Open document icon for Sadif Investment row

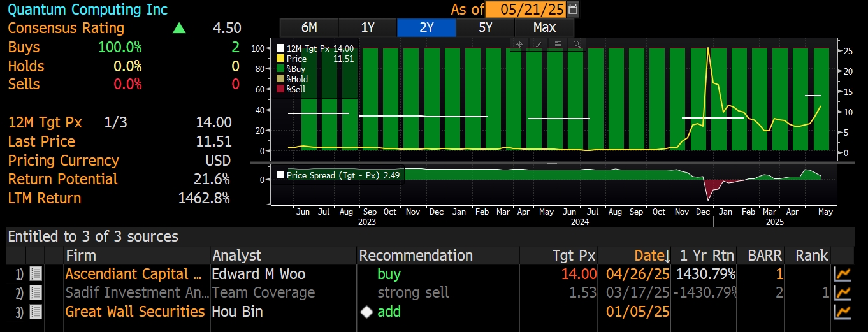coord(36,292)
